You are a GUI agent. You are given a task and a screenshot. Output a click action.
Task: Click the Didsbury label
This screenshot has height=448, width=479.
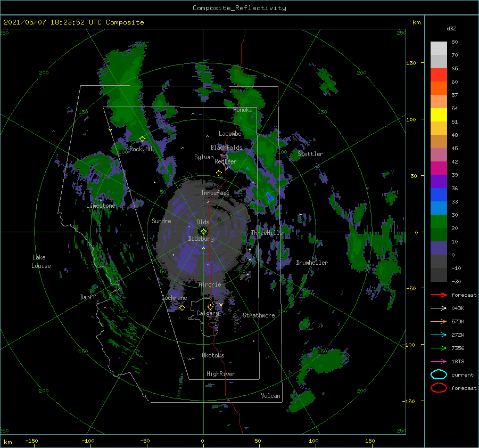tap(201, 239)
